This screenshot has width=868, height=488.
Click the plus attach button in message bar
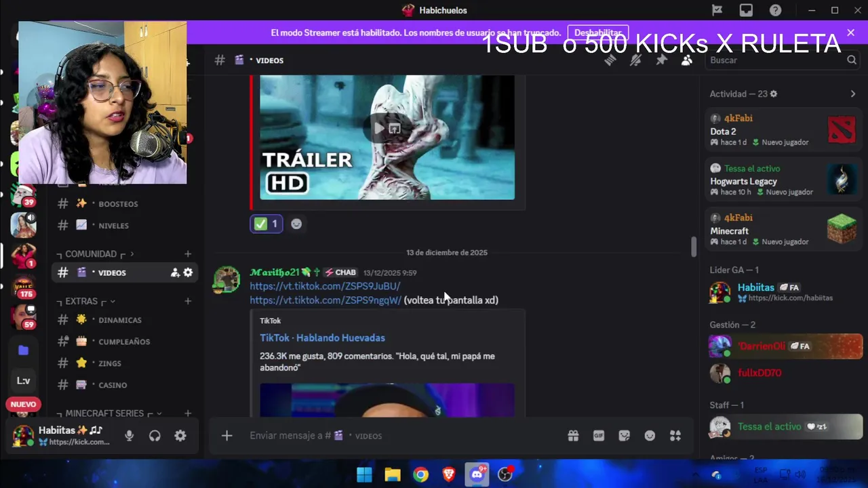coord(226,436)
